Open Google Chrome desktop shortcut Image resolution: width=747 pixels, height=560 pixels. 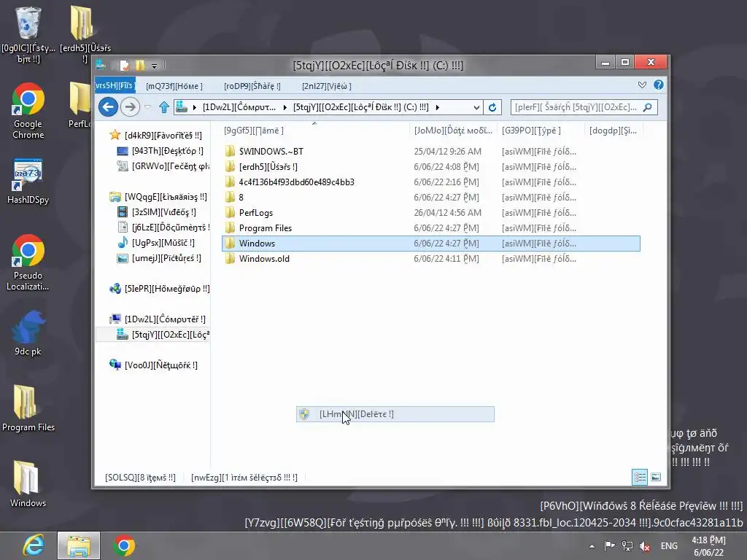(28, 111)
